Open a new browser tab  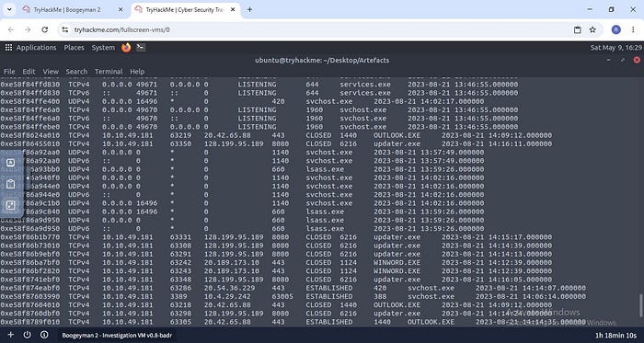pos(249,9)
